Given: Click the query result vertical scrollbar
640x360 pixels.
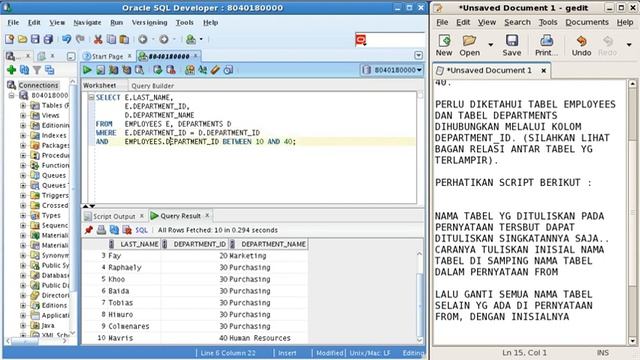Looking at the screenshot, I should 419,296.
